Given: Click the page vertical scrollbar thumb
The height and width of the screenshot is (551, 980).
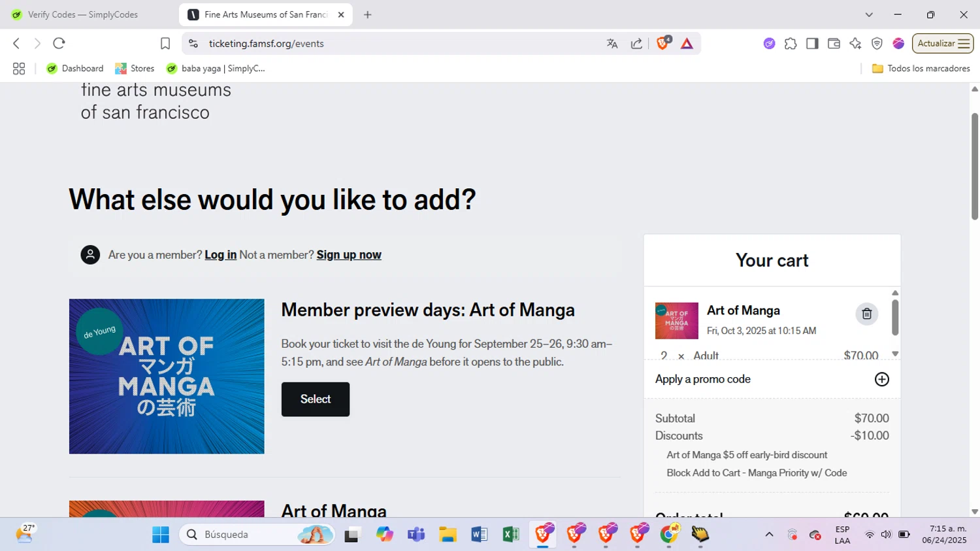Looking at the screenshot, I should click(975, 167).
